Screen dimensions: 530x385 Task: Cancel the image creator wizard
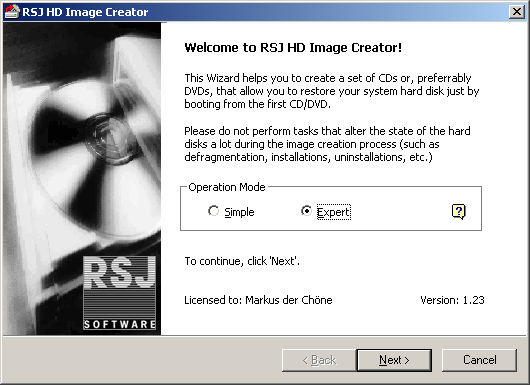(x=479, y=360)
